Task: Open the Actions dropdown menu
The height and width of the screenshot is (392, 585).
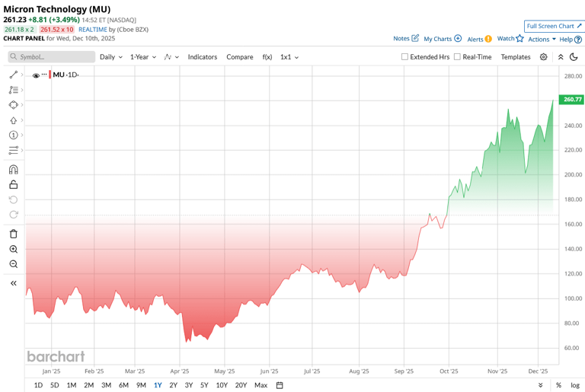Action: pyautogui.click(x=542, y=39)
